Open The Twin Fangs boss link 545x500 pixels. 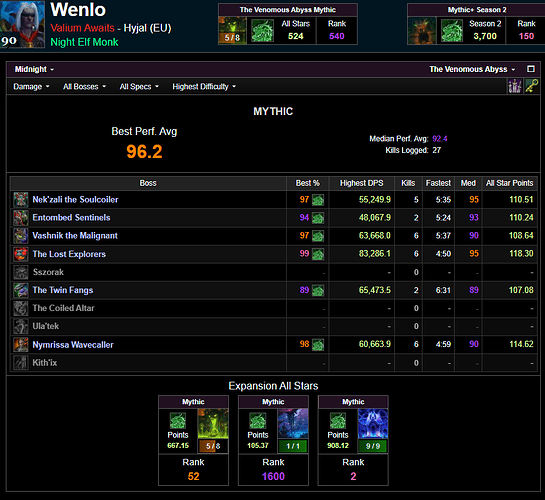(63, 290)
